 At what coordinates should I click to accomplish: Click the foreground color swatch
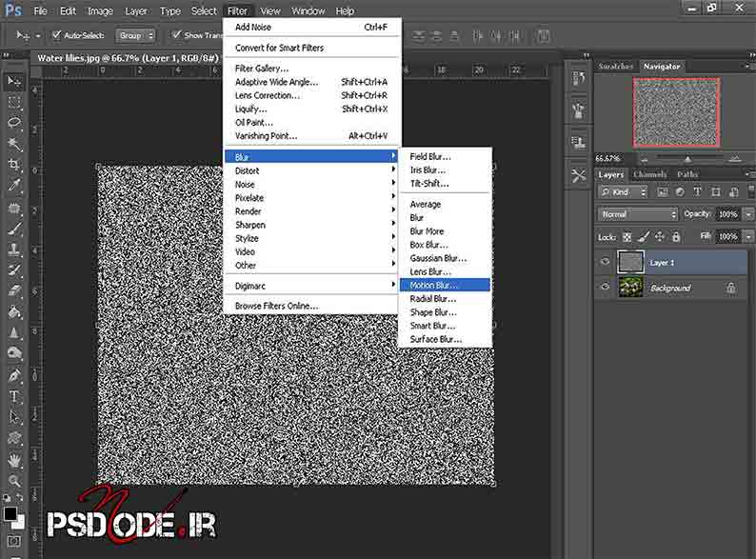[x=10, y=513]
